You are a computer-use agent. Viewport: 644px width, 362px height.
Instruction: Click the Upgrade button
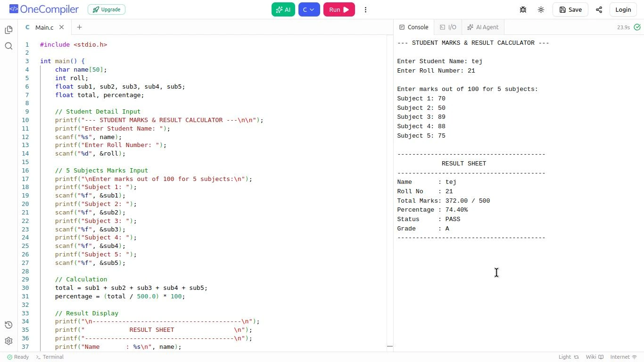coord(107,9)
